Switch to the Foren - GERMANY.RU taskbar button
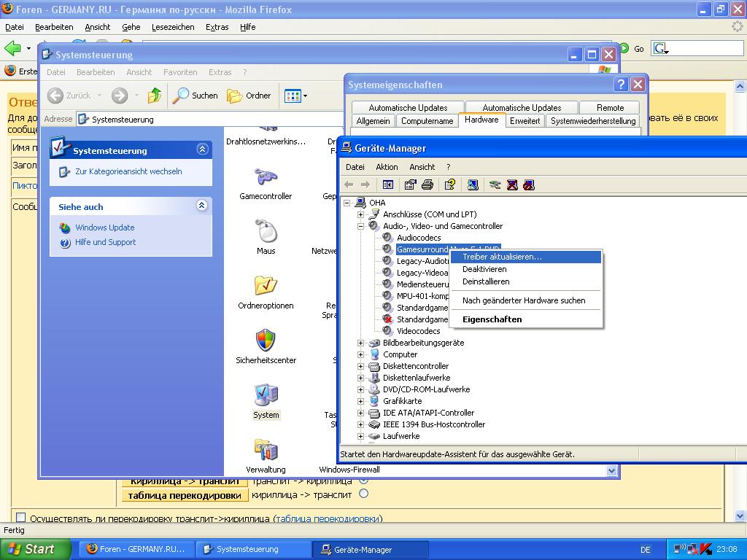747x560 pixels. point(136,550)
